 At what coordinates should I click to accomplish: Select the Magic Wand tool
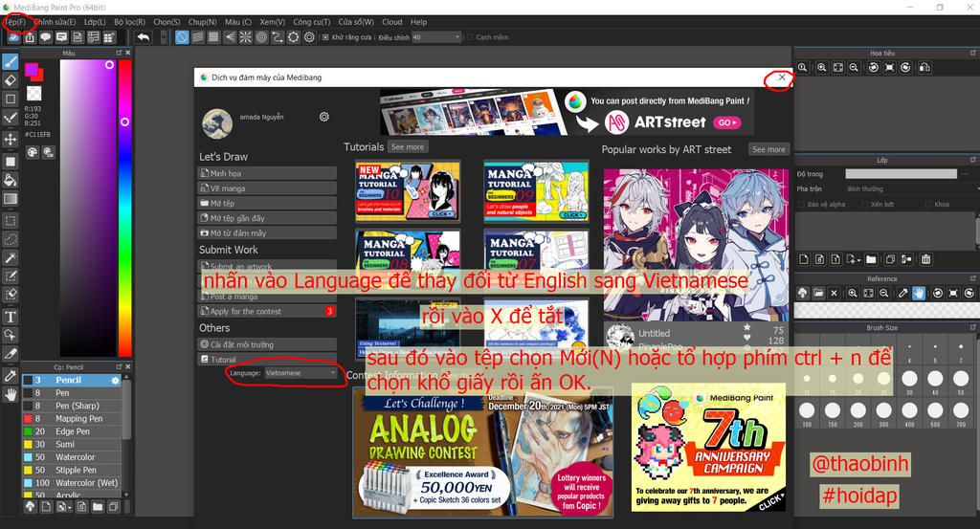coord(11,257)
